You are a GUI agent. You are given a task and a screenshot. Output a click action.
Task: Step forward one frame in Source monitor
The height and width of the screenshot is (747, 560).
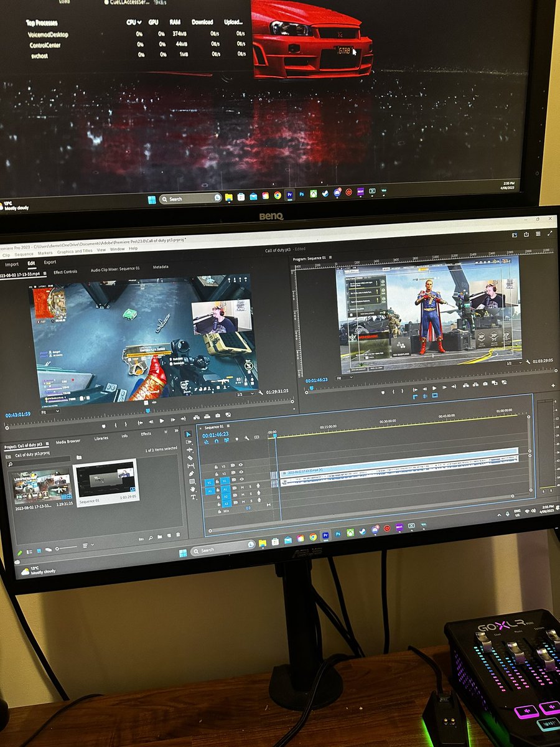click(x=172, y=420)
